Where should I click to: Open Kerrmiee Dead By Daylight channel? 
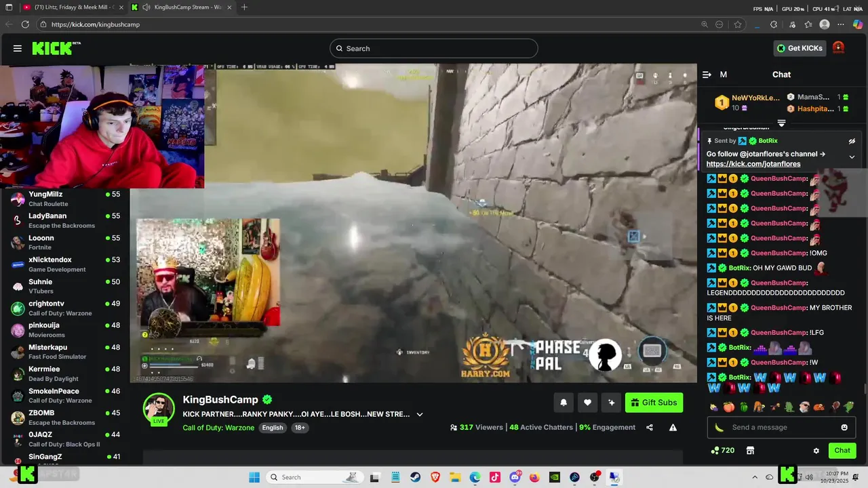click(65, 373)
